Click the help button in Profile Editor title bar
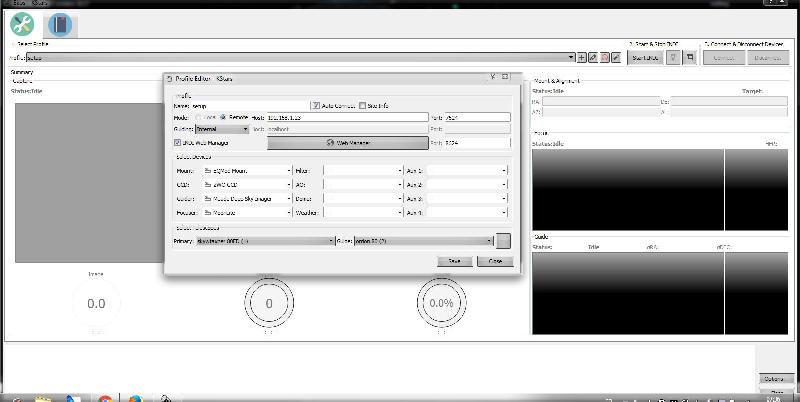 [x=493, y=77]
